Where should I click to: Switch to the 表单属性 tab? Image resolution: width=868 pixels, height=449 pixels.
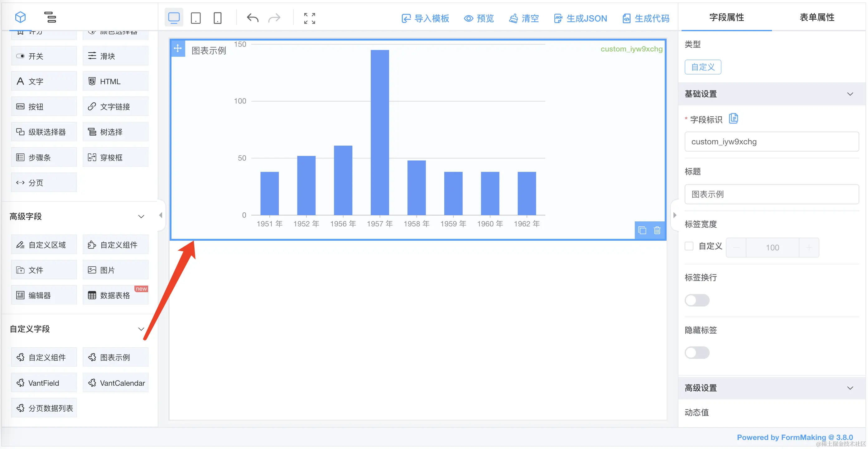[817, 17]
